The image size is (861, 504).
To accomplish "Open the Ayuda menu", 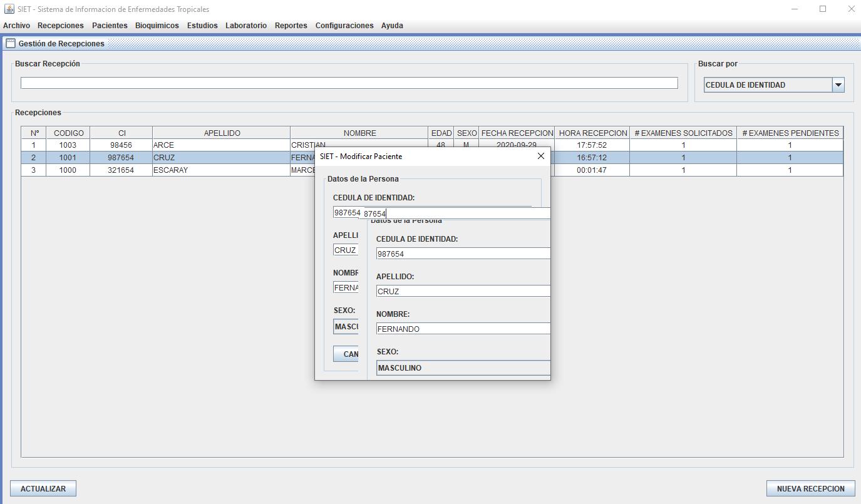I will coord(392,26).
